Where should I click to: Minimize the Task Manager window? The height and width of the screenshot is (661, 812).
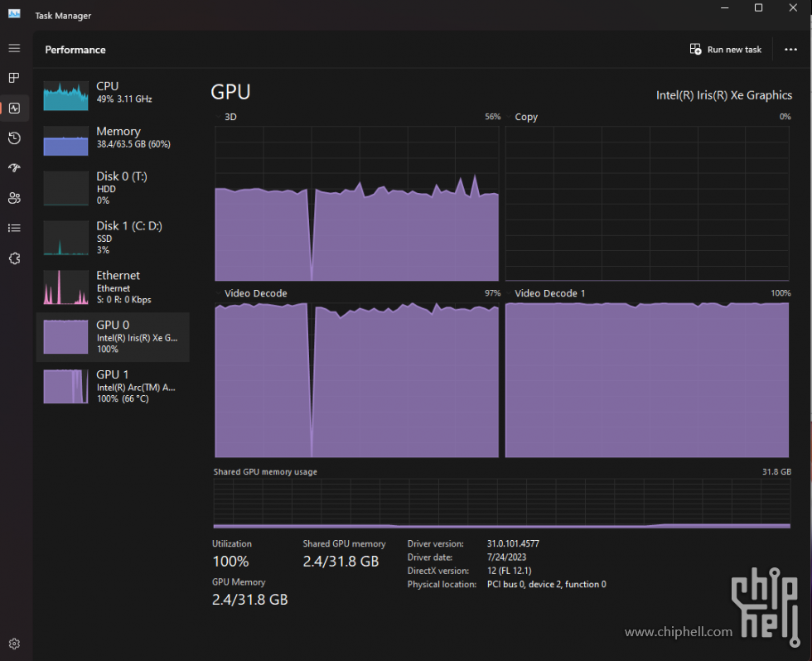pyautogui.click(x=724, y=7)
